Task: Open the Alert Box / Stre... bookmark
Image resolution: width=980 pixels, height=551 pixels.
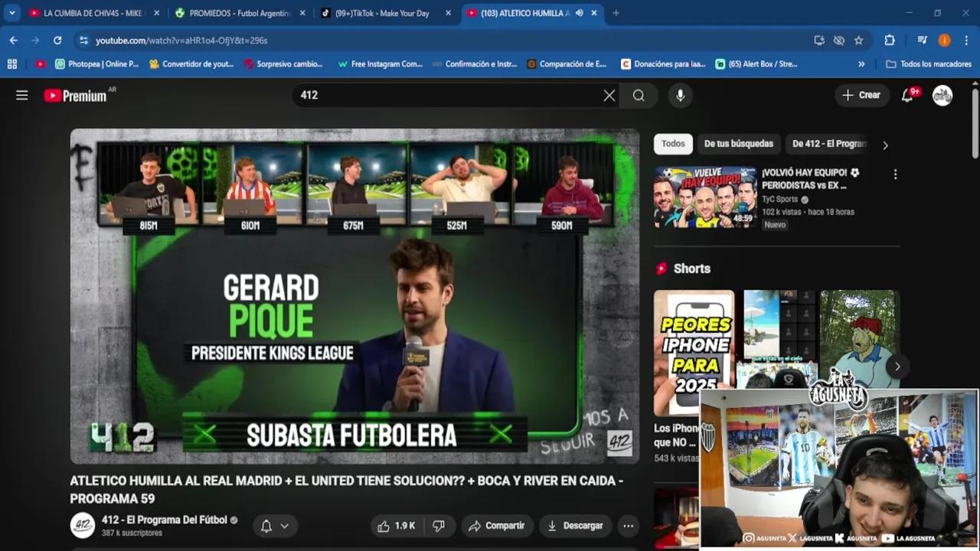Action: tap(756, 64)
